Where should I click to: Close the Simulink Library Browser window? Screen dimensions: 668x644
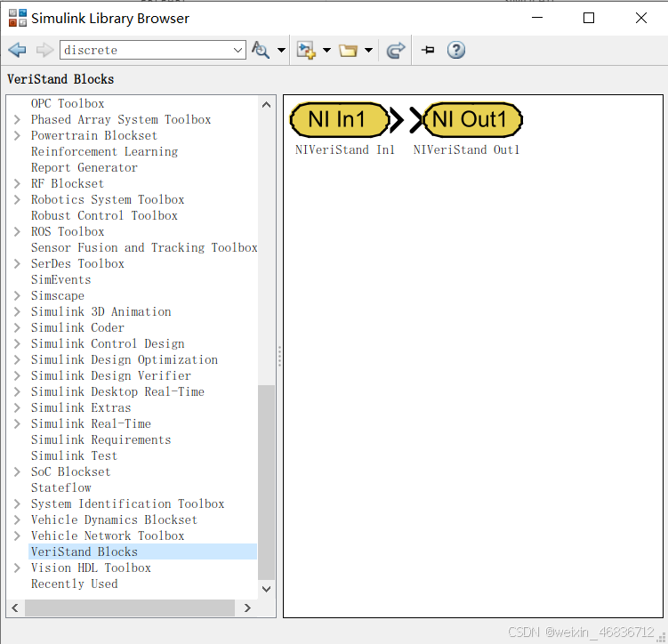click(640, 18)
